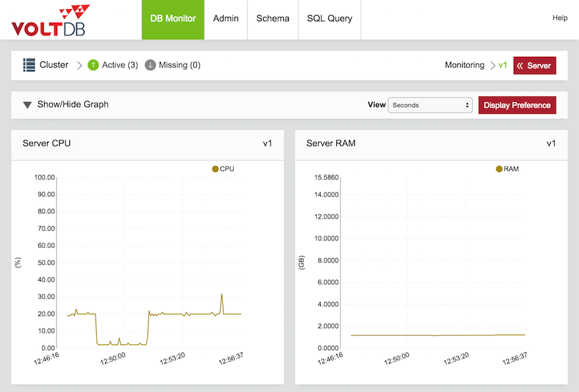Click the v1 server link
579x392 pixels.
tap(503, 65)
